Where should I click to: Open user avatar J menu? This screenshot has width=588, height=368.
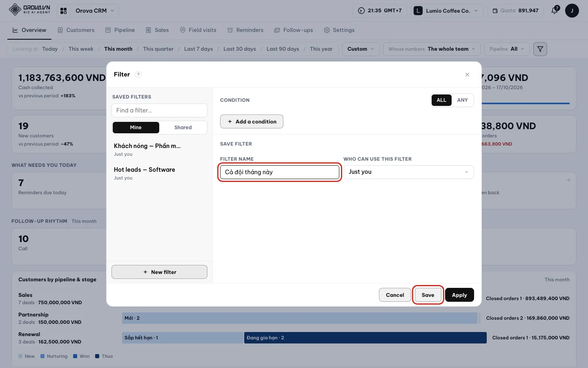(572, 11)
